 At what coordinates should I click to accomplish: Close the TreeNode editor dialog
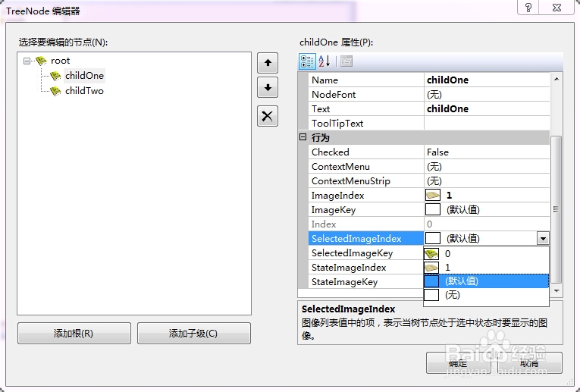[557, 8]
